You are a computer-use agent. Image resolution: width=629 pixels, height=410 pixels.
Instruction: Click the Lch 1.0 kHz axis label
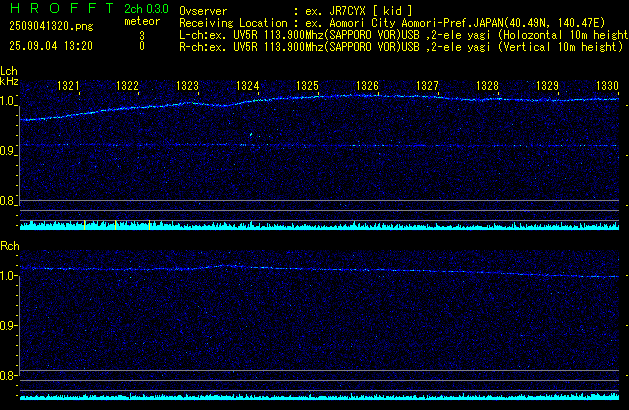click(7, 101)
